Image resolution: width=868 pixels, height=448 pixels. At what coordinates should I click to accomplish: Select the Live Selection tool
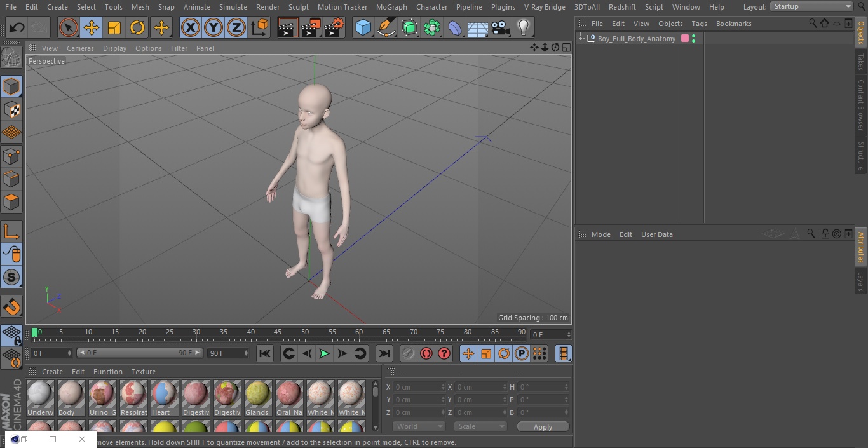69,28
